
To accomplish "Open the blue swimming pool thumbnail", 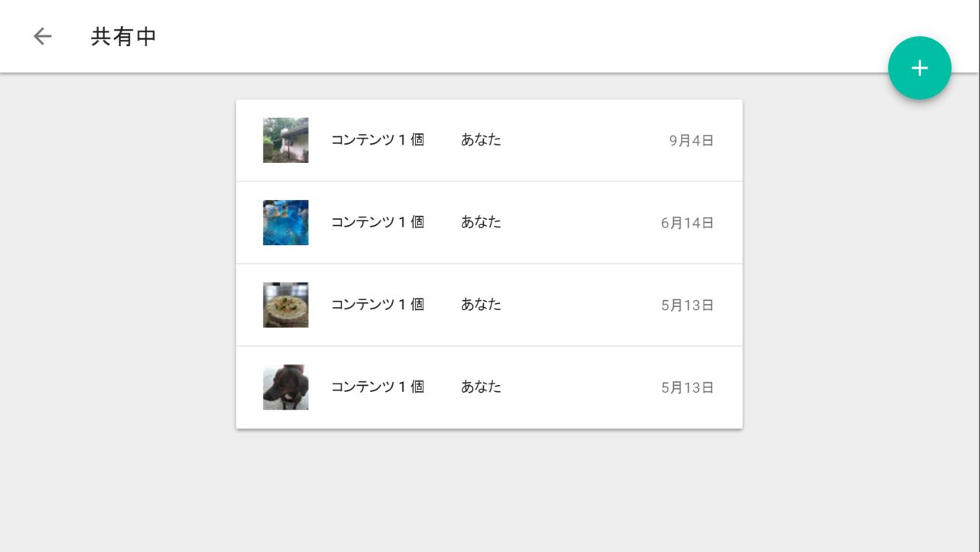I will [x=286, y=223].
